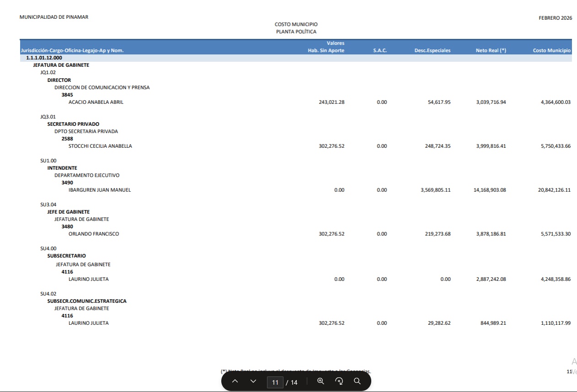
Task: Click the Costo Municipio value 20,842,126.11
Action: (x=554, y=190)
